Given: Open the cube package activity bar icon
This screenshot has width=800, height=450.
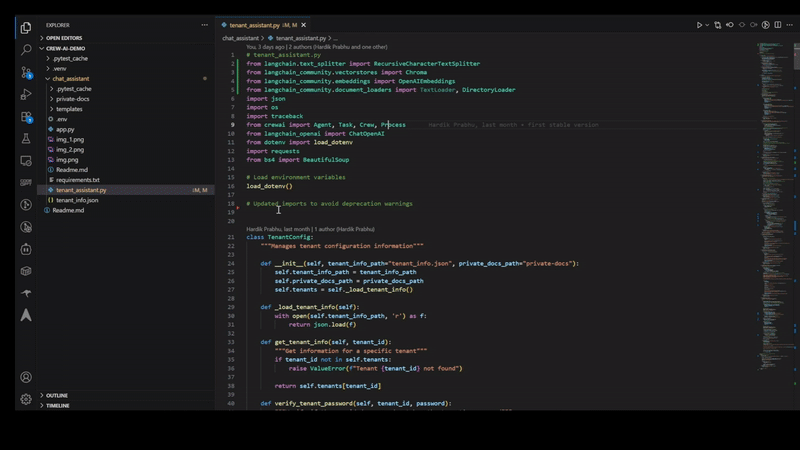Looking at the screenshot, I should click(26, 271).
